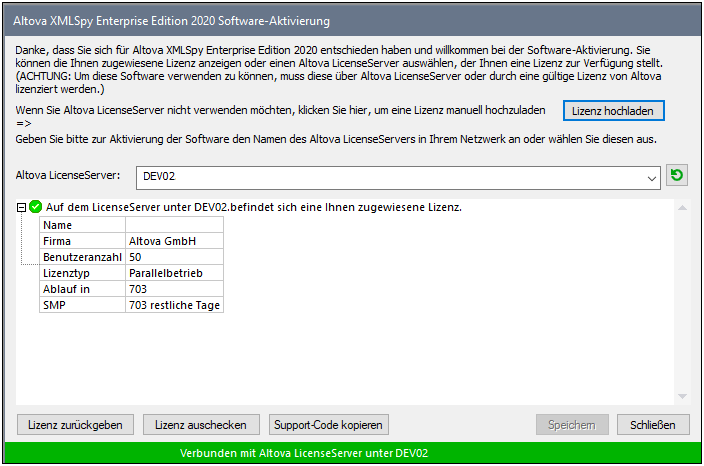Click the 'Name' table cell
The image size is (704, 466).
pos(83,225)
